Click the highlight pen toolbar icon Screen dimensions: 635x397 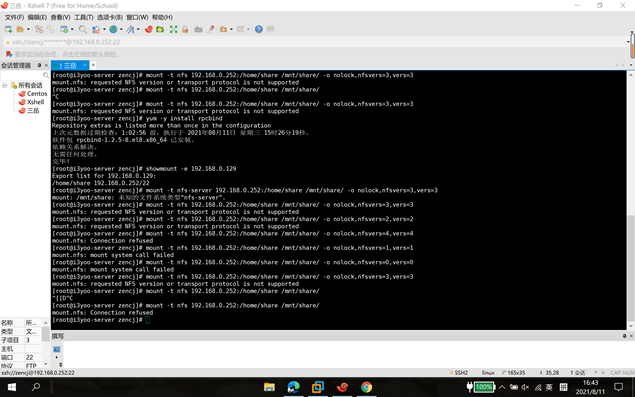coord(210,29)
